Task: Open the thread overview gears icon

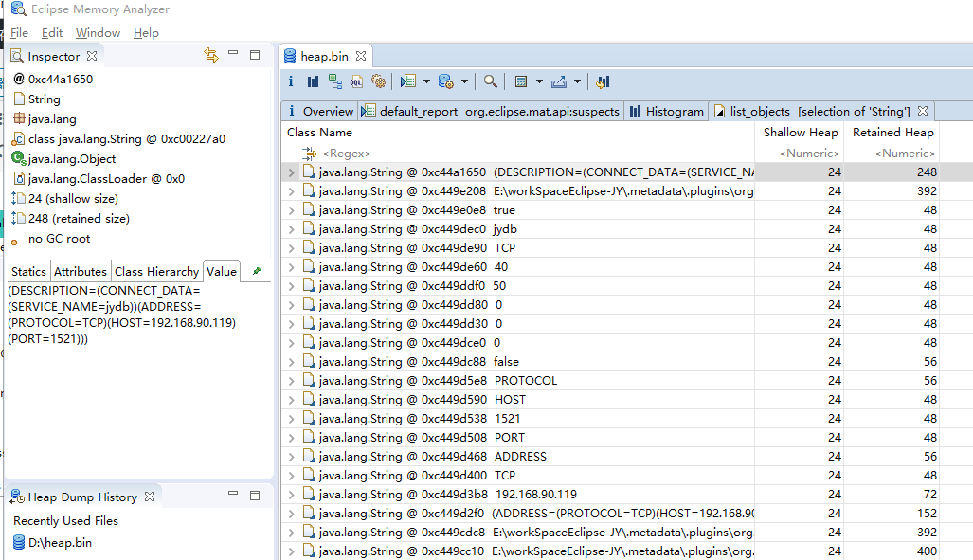Action: [378, 81]
